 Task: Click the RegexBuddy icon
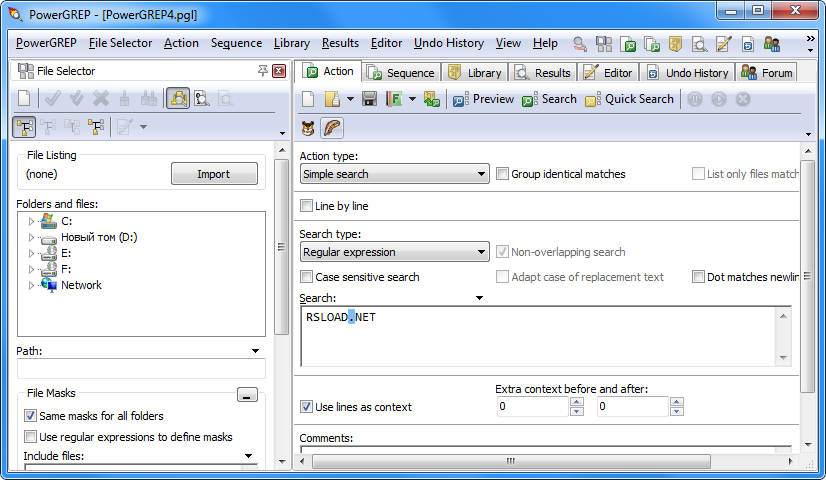tap(308, 128)
